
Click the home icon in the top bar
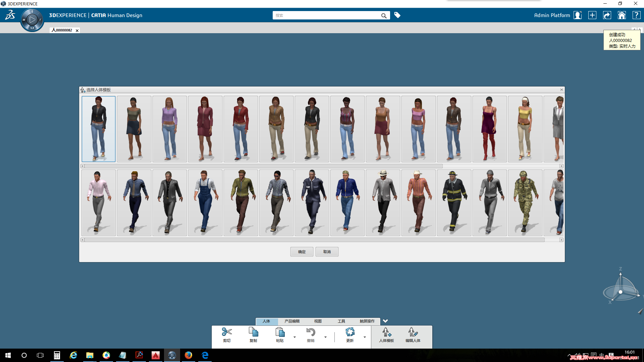click(622, 15)
